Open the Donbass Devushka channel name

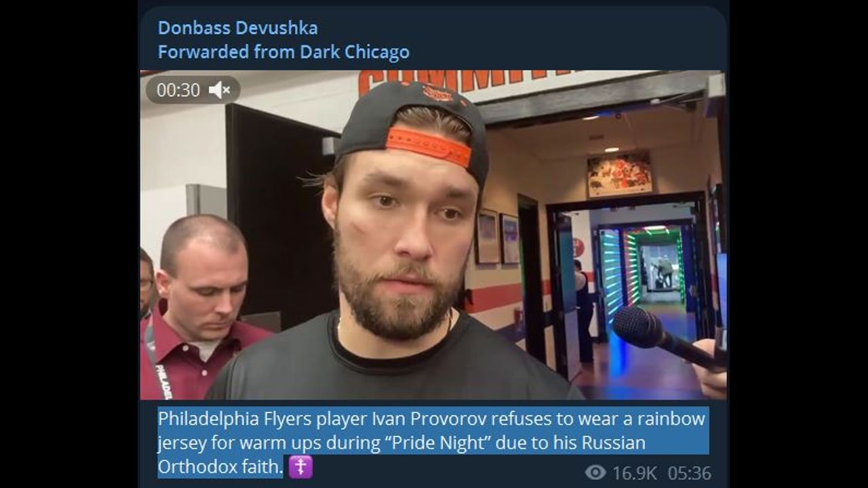237,28
